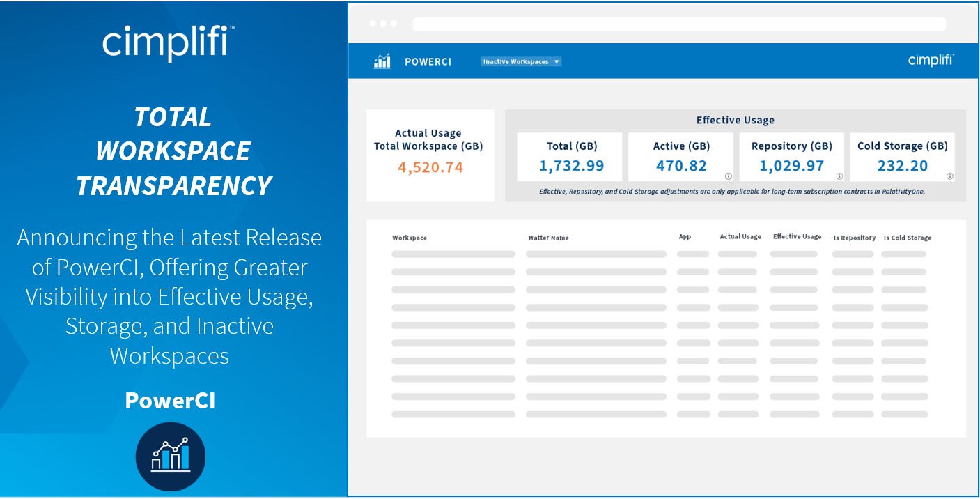Click the 4,520.74 actual usage value

point(430,167)
